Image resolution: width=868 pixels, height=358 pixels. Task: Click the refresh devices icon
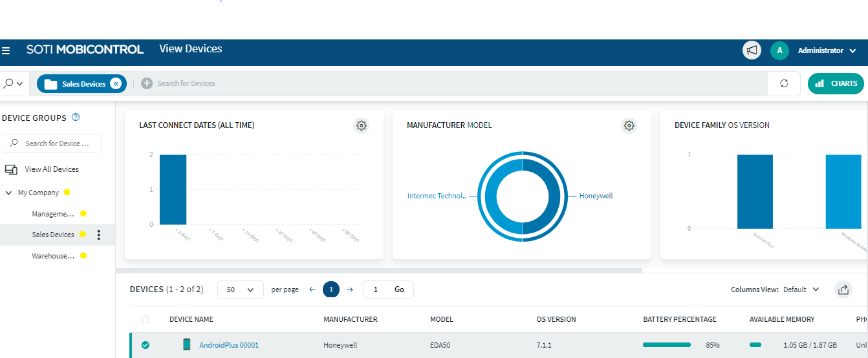784,83
